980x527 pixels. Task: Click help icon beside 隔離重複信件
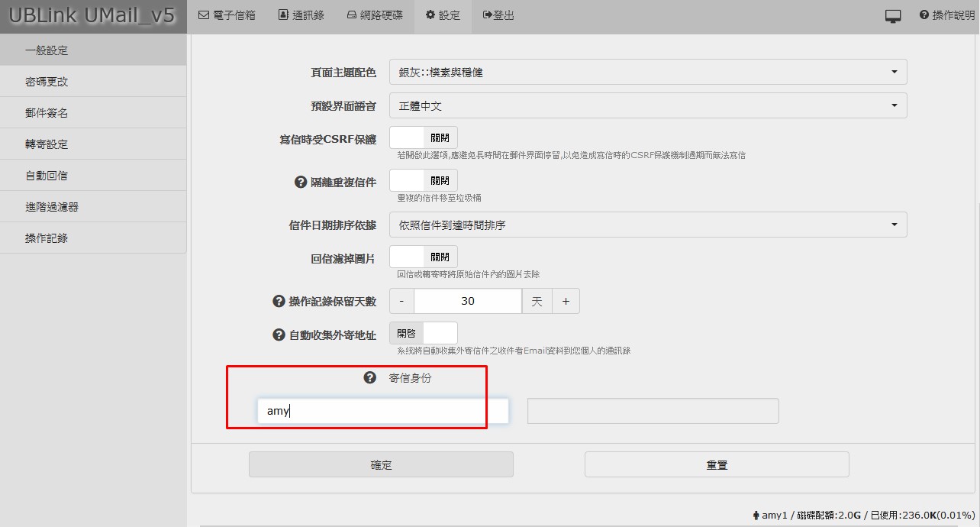click(301, 182)
